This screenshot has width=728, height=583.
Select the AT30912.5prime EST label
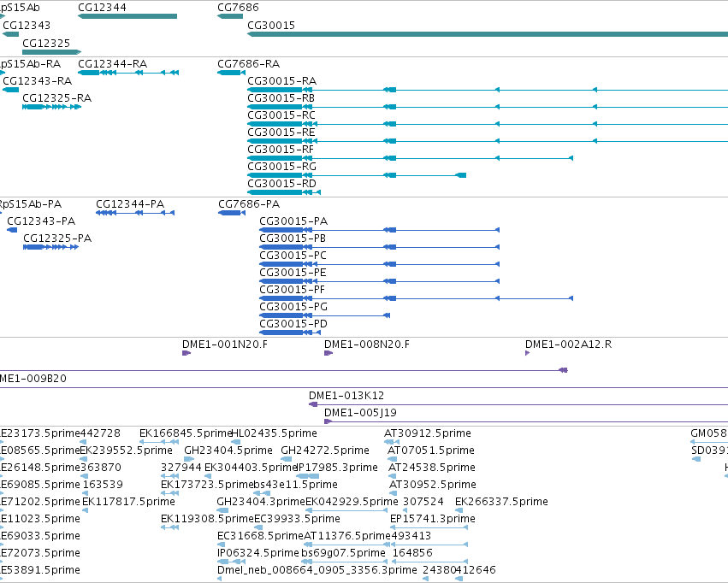coord(428,433)
